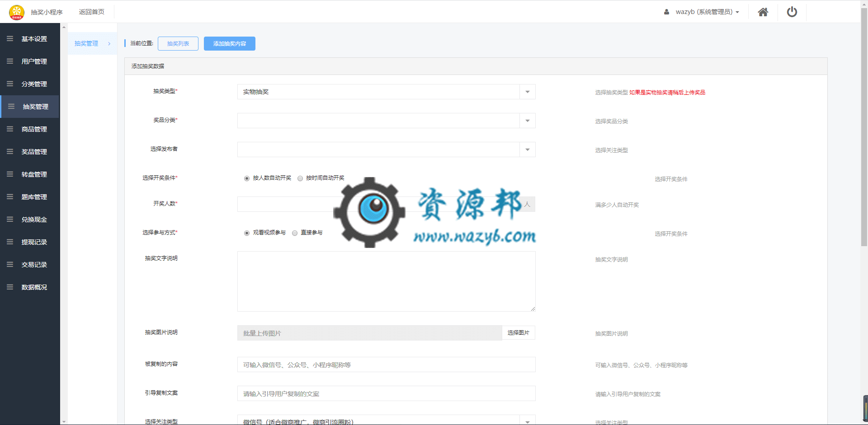Click the 被复制的内容 input field
Image resolution: width=868 pixels, height=425 pixels.
coord(387,364)
